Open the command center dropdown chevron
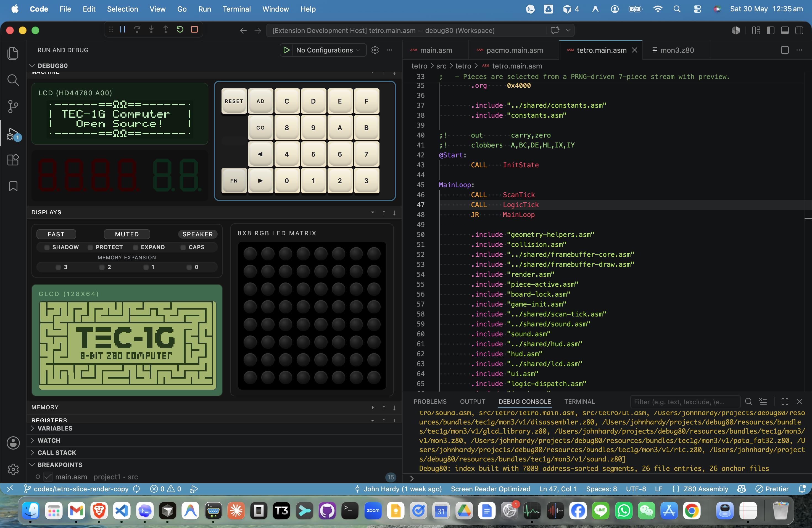This screenshot has height=528, width=812. point(568,30)
